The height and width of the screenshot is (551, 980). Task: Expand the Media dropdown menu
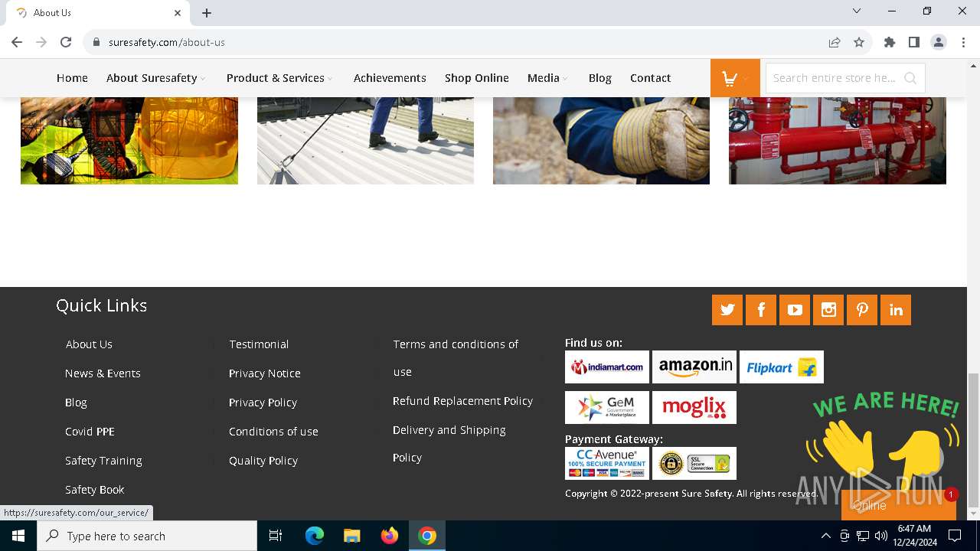[x=565, y=79]
